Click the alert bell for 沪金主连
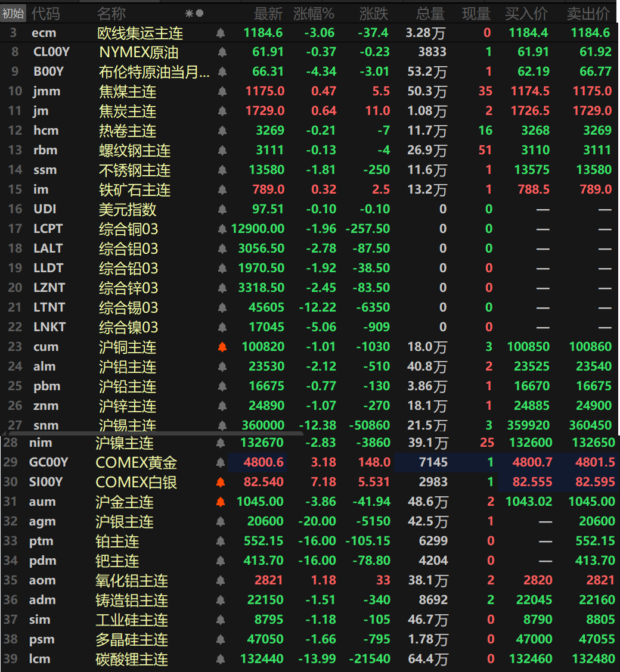 tap(221, 502)
